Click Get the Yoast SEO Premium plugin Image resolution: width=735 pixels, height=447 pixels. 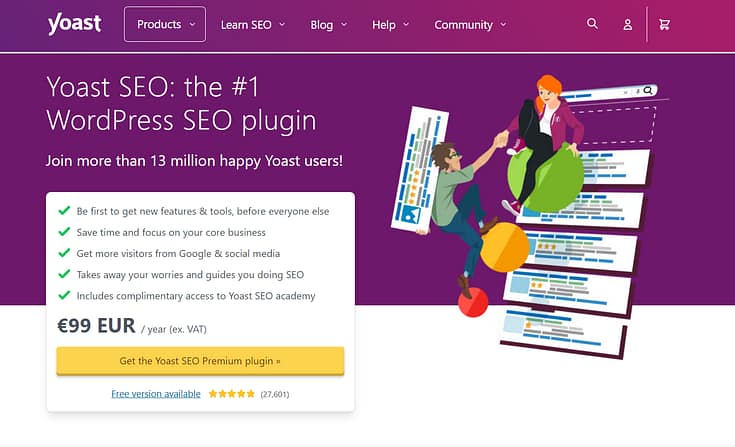coord(200,361)
